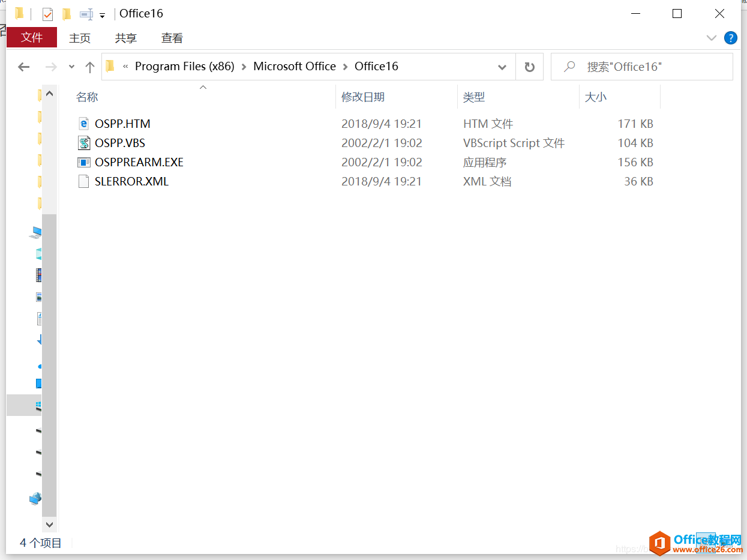Go forward with the right arrow
Image resolution: width=747 pixels, height=560 pixels.
[x=51, y=67]
